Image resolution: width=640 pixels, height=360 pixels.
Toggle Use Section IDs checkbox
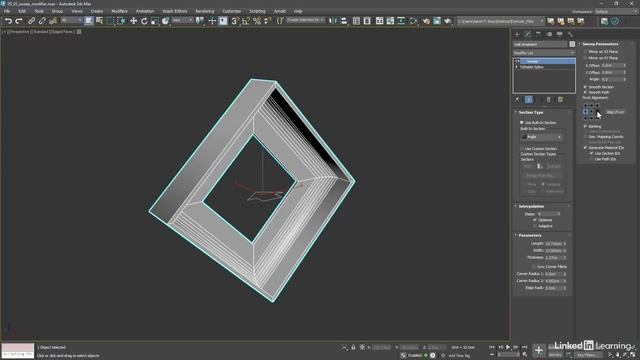[591, 153]
